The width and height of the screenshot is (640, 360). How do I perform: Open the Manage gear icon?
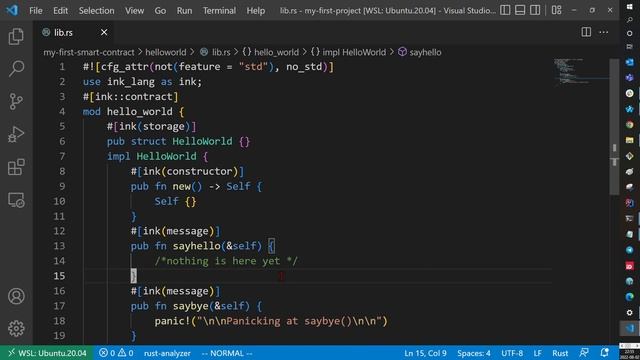[16, 329]
